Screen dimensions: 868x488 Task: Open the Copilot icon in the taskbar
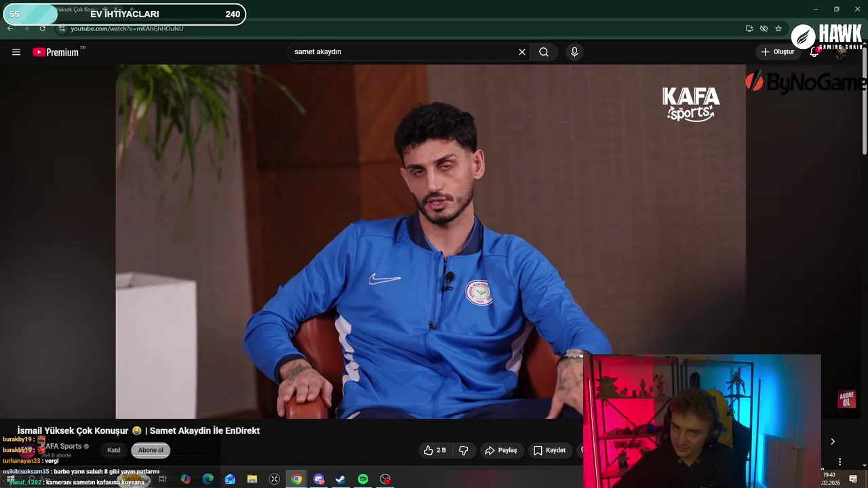click(186, 479)
